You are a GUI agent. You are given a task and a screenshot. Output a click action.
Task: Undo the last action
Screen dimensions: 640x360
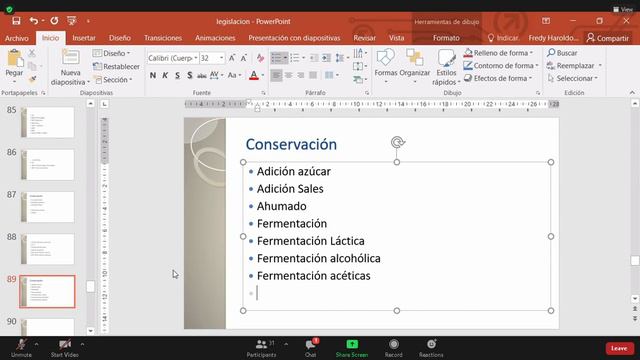coord(33,21)
